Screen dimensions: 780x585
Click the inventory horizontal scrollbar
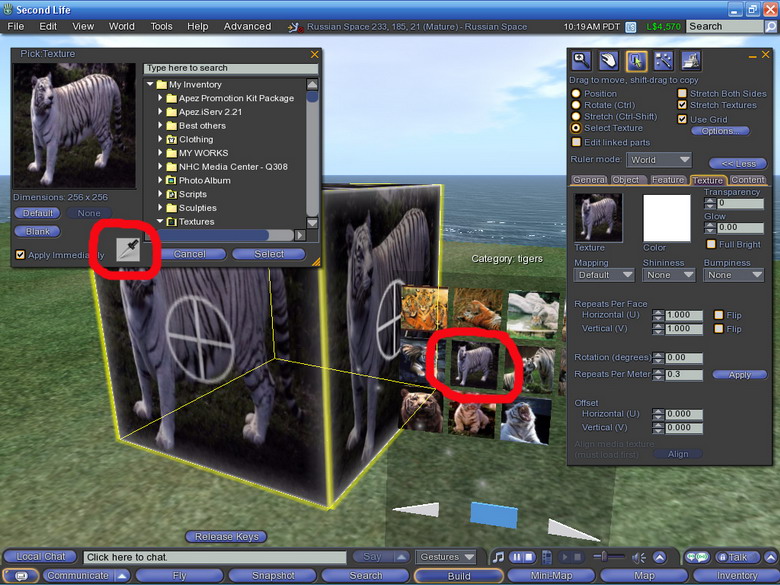[225, 235]
